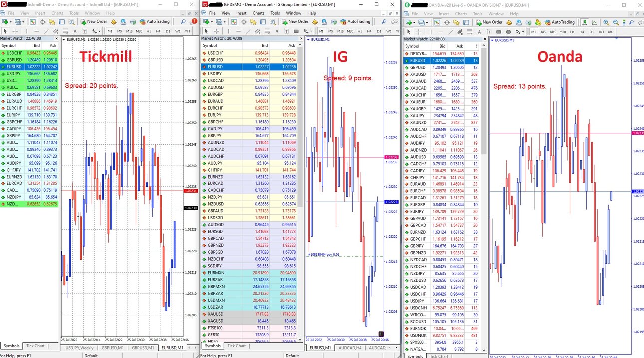The image size is (644, 358).
Task: Toggle AutoTrading in Oanda window
Action: pyautogui.click(x=560, y=22)
